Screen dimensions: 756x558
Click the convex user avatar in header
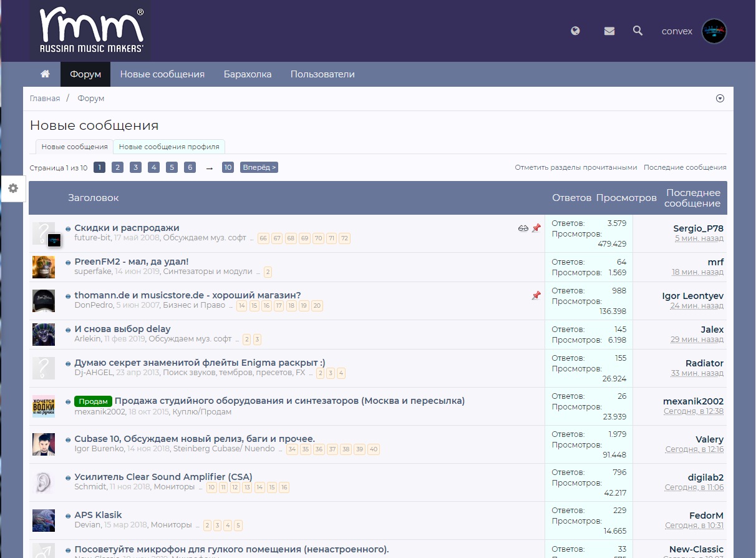(714, 31)
